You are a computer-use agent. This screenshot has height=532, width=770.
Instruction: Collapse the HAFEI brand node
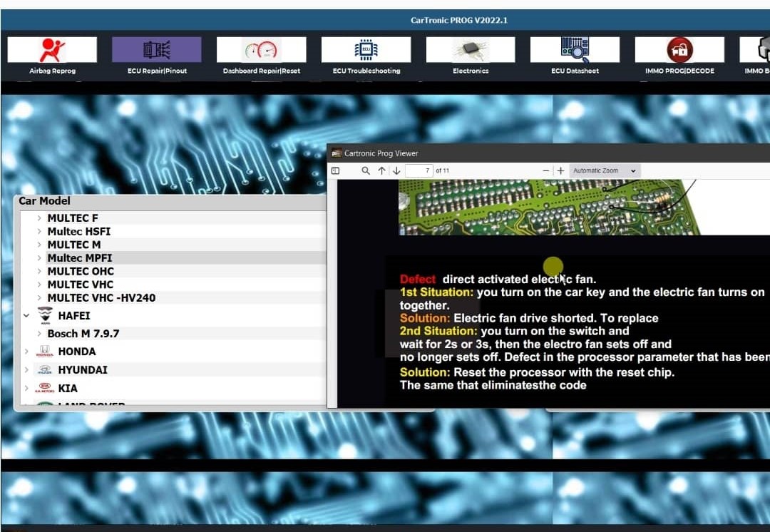pyautogui.click(x=26, y=315)
